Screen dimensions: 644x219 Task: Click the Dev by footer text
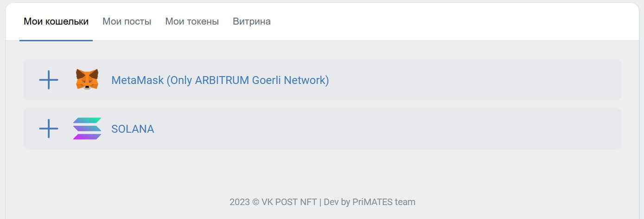pyautogui.click(x=337, y=202)
